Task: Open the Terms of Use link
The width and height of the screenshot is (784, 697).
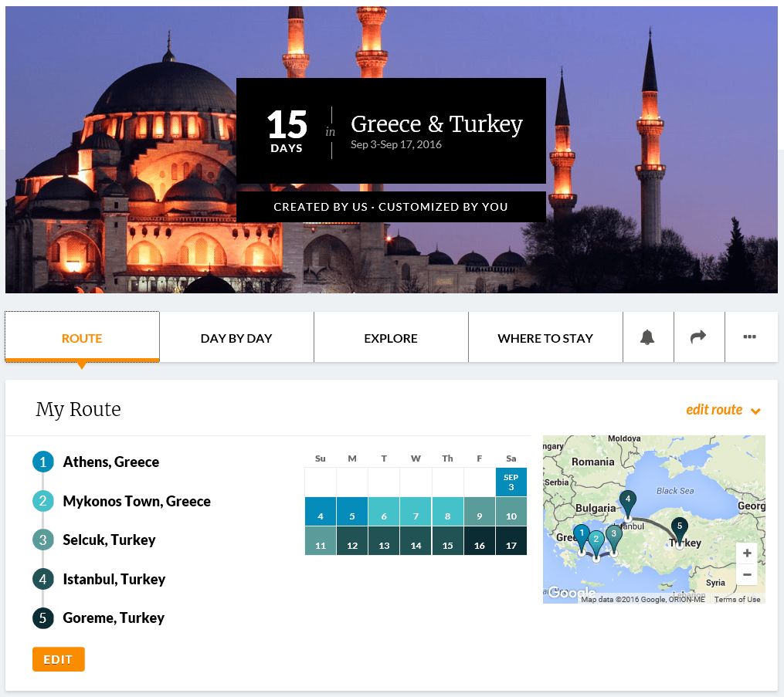Action: pos(737,598)
